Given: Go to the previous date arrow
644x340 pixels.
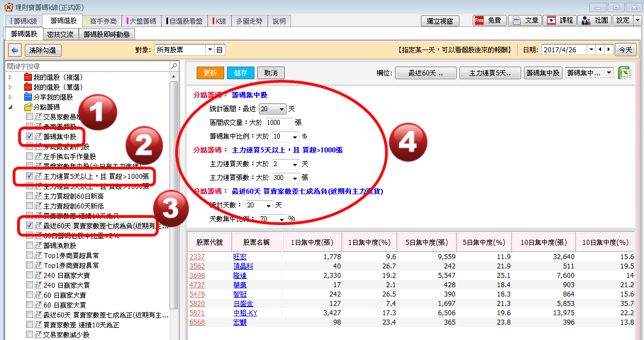Looking at the screenshot, I should [x=600, y=50].
